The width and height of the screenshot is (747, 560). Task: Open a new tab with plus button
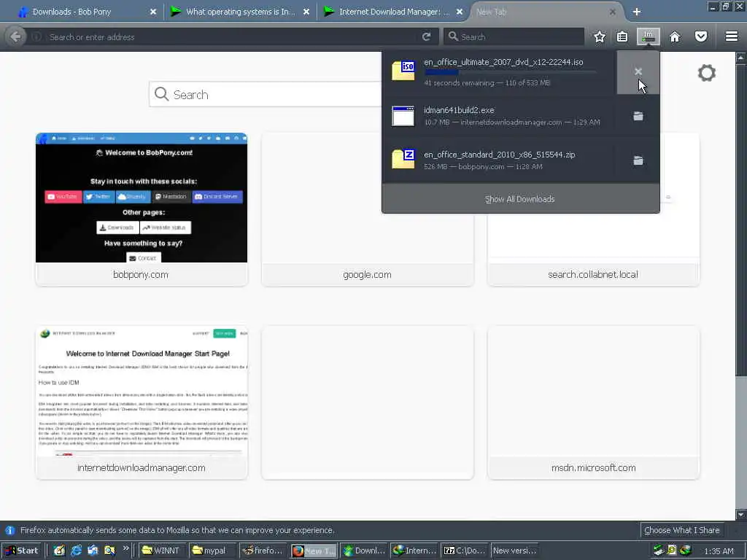[636, 12]
